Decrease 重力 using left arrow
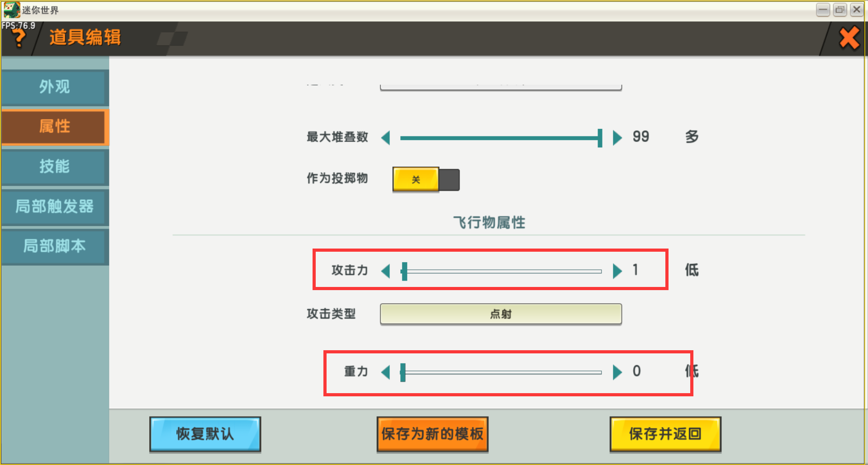The height and width of the screenshot is (465, 868). (x=386, y=372)
